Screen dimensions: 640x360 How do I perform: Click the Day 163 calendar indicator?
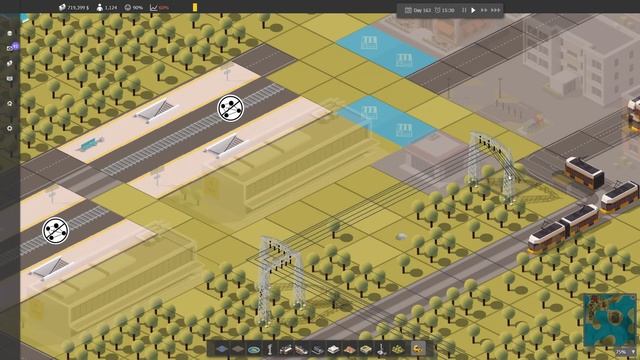click(418, 10)
